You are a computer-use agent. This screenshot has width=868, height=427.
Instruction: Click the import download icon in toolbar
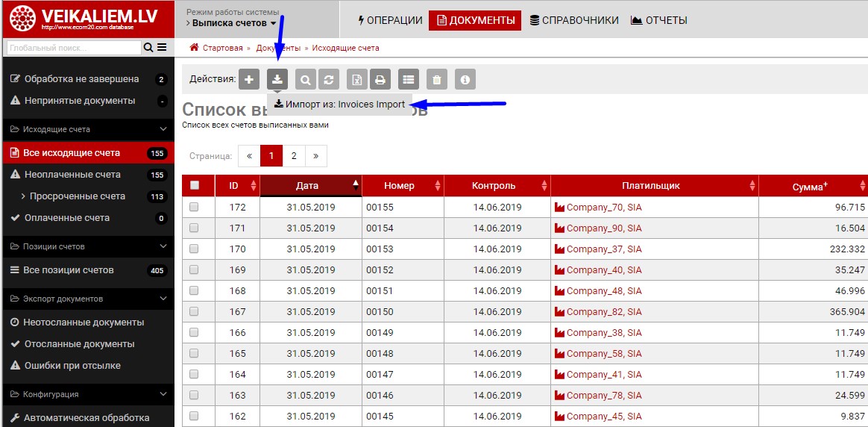coord(277,80)
